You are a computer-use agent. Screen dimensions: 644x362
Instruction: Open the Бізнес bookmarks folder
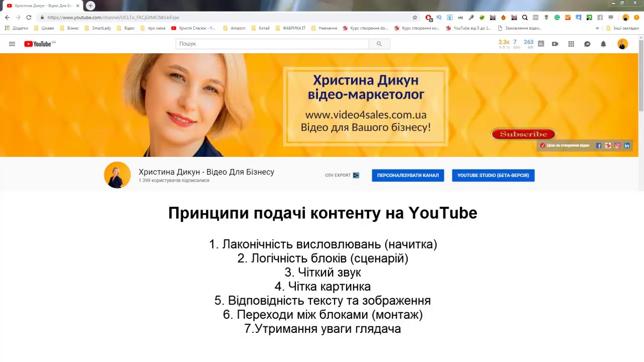pos(69,28)
